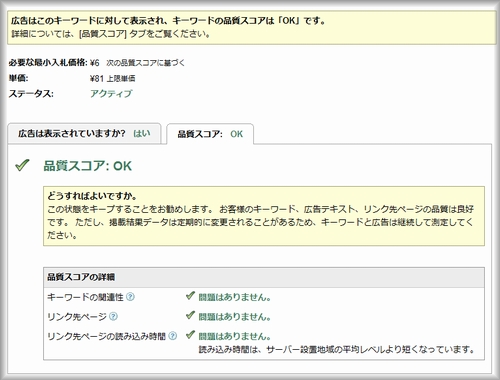The width and height of the screenshot is (500, 380).
Task: Switch to 広告は表示されていますか? tab
Action: coord(84,134)
